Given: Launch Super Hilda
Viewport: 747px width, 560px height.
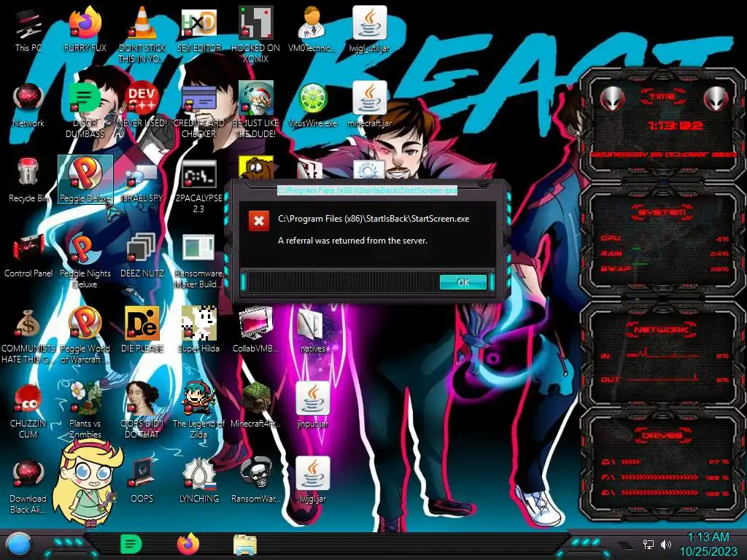Looking at the screenshot, I should pos(198,330).
